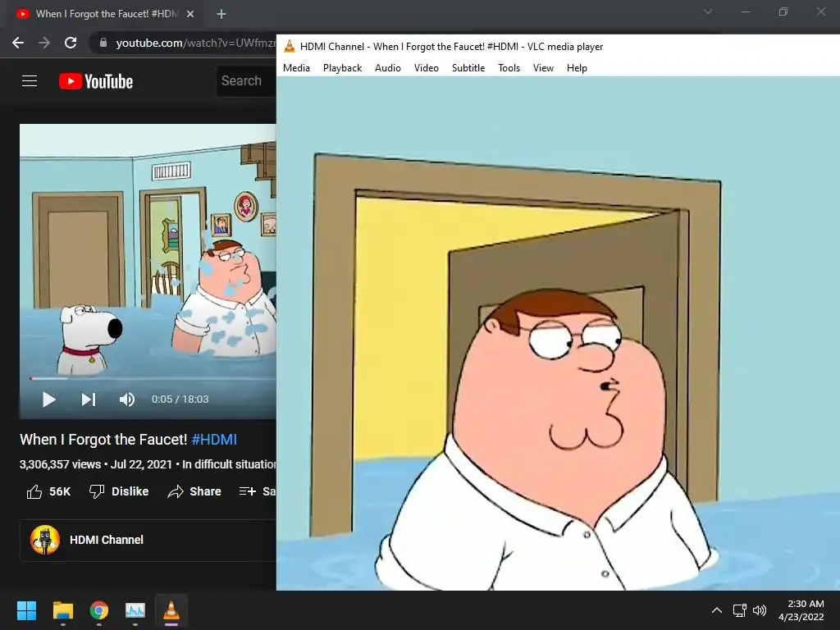Viewport: 840px width, 630px height.
Task: Open the YouTube hamburger guide menu
Action: point(30,81)
